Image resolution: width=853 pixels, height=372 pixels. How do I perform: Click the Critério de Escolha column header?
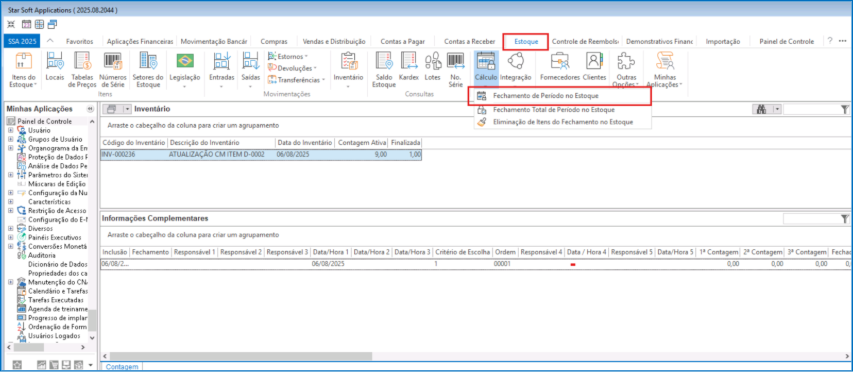click(462, 252)
